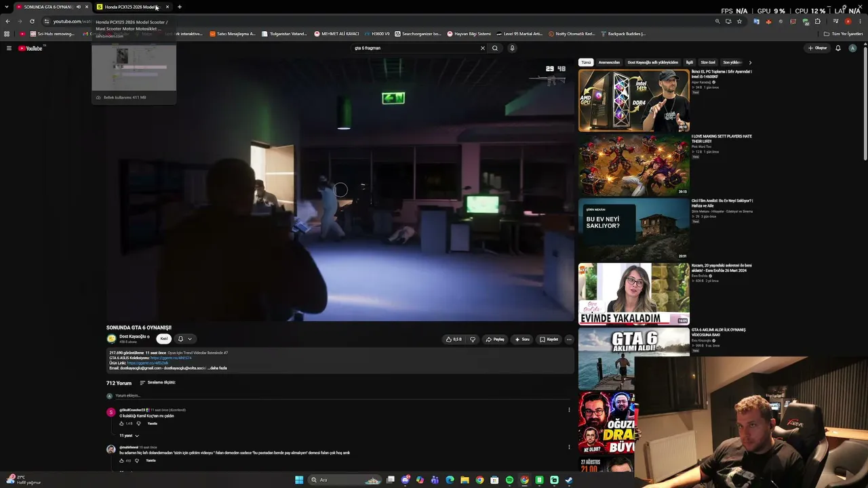Open the video's more actions menu
Viewport: 868px width, 488px height.
[x=569, y=340]
